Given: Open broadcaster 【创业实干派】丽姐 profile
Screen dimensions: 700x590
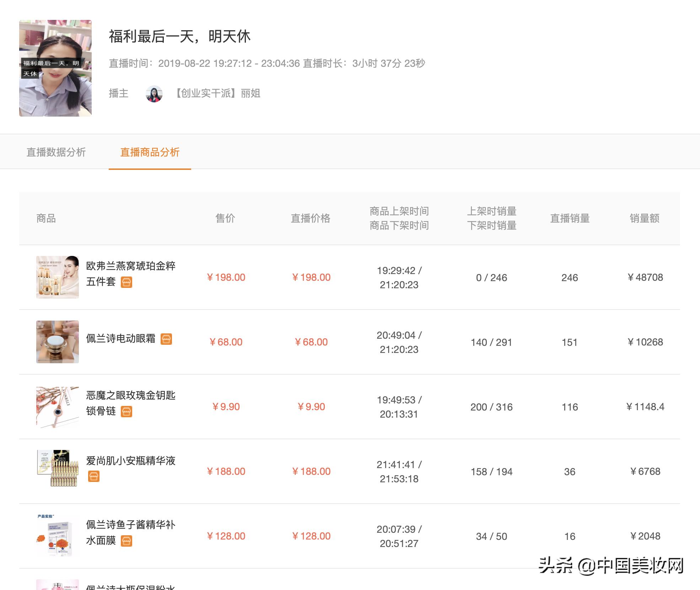Looking at the screenshot, I should coord(217,93).
